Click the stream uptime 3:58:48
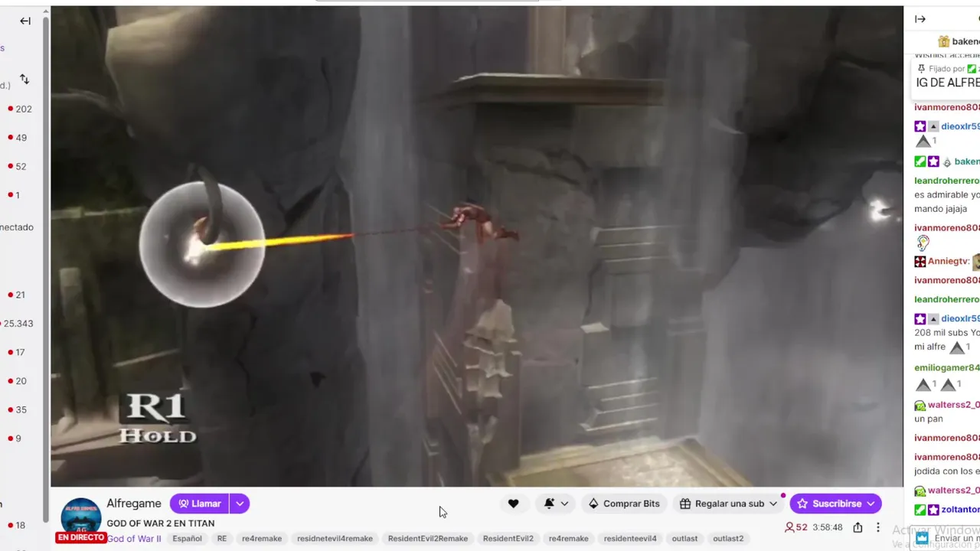980x551 pixels. click(828, 527)
